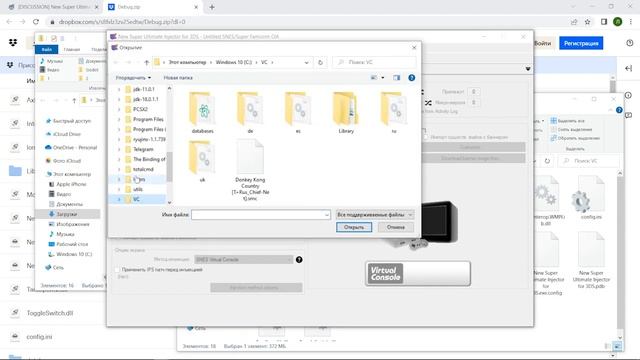Open the Library folder in file list

346,112
